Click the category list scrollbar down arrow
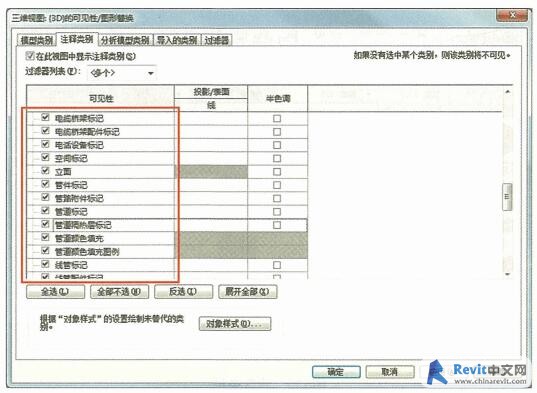 (x=508, y=274)
